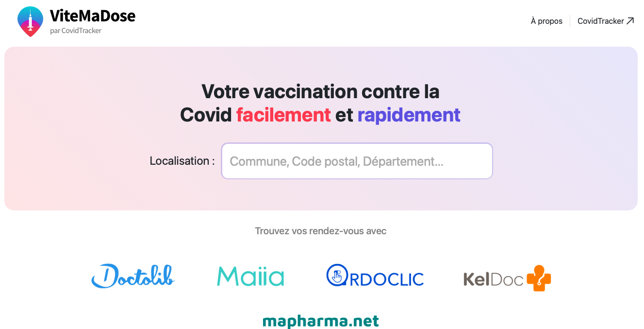Open the Doctolib logo
Screen dimensions: 644x329
[133, 276]
